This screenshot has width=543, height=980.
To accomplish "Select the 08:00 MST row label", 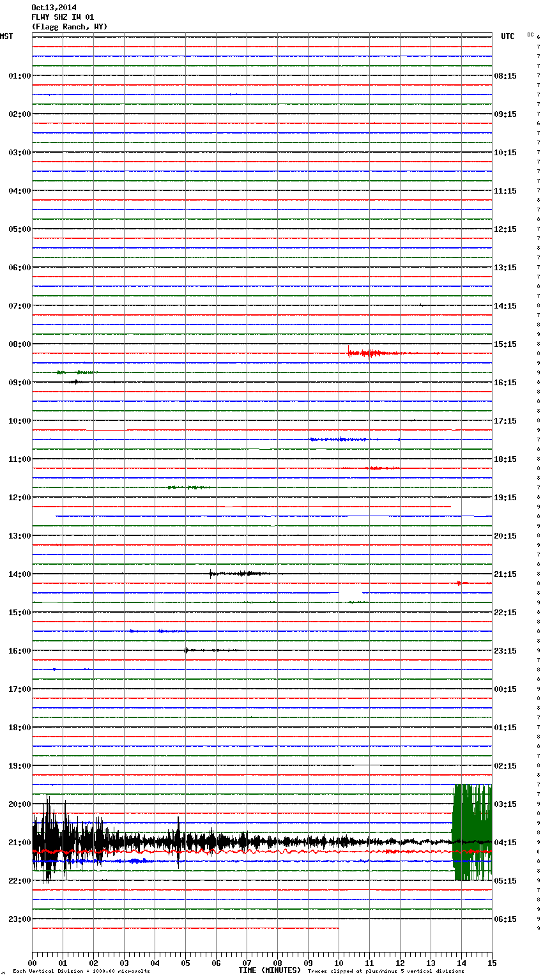I will (x=19, y=344).
